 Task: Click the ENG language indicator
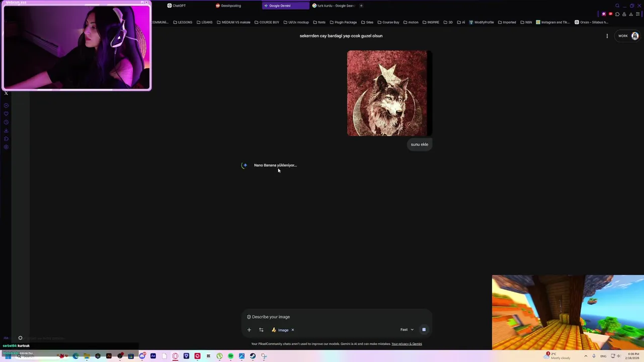click(603, 356)
